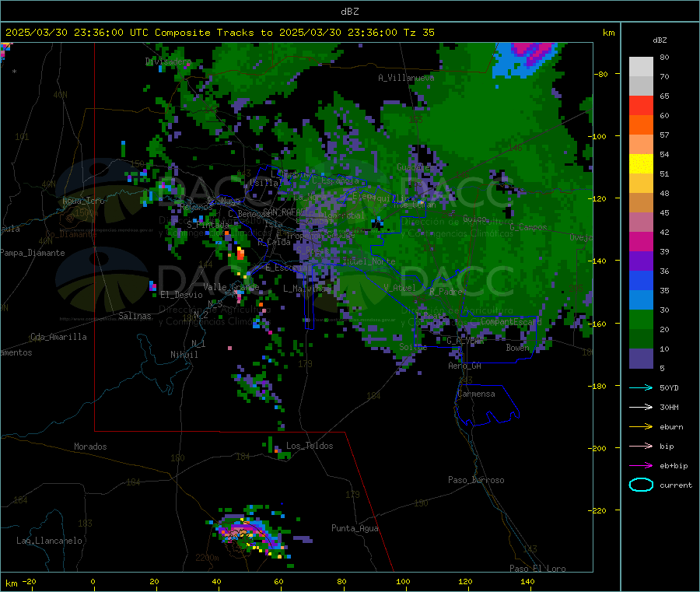Click the Paso_Barroso map label
700x592 pixels.
pyautogui.click(x=476, y=480)
